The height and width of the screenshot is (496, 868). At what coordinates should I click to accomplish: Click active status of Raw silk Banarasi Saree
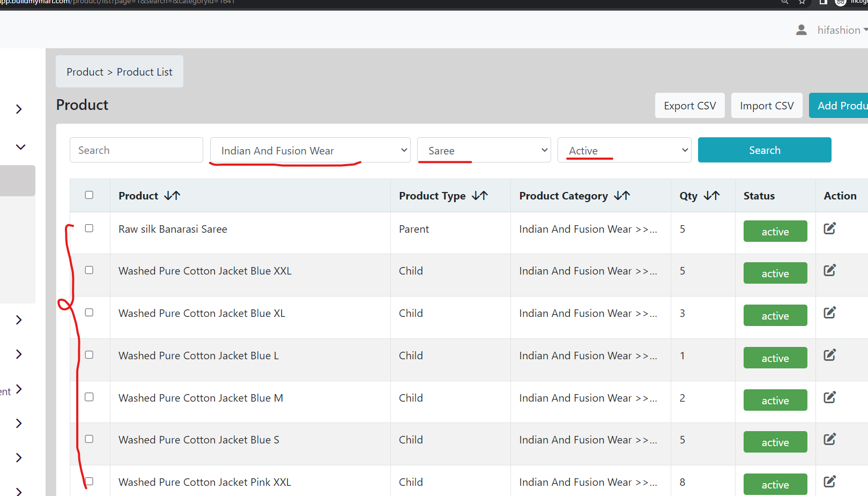tap(775, 232)
